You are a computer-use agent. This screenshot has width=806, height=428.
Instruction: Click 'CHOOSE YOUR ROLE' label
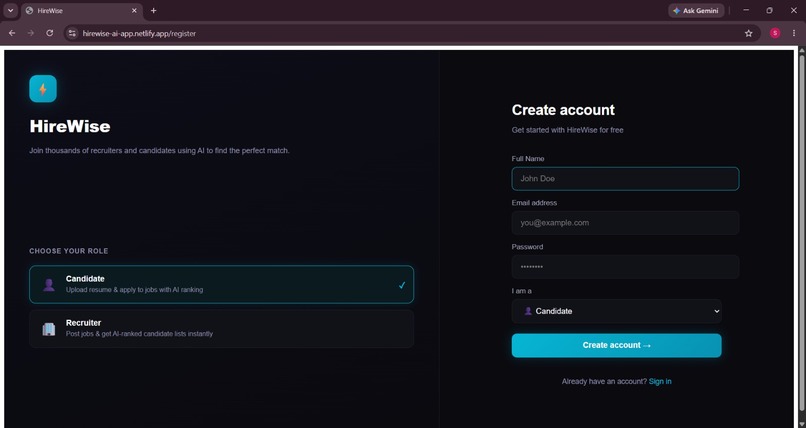coord(69,251)
